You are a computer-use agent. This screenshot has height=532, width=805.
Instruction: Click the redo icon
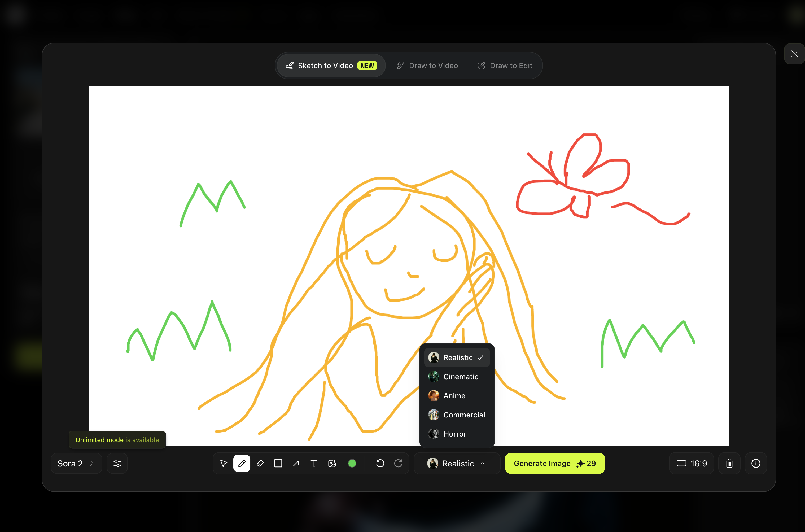click(398, 464)
